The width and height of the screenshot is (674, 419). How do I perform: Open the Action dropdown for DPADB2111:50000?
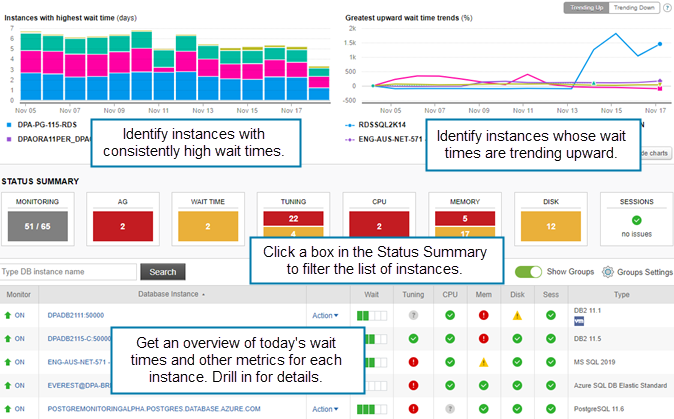point(324,315)
